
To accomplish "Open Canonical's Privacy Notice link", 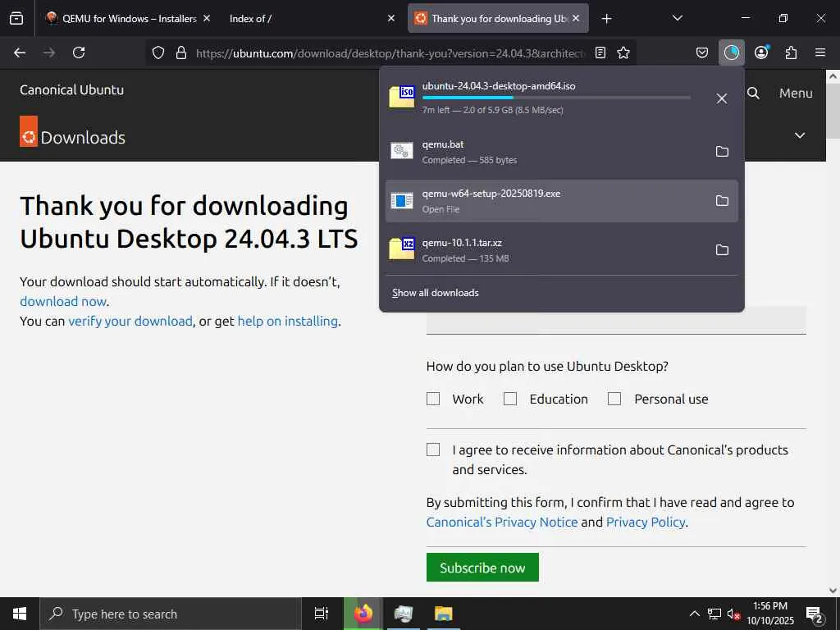I will coord(502,523).
